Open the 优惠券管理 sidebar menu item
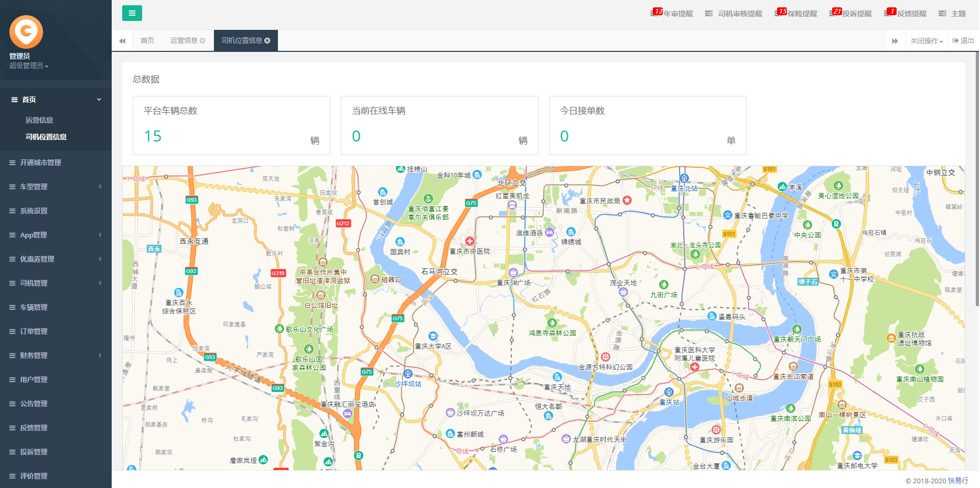Viewport: 980px width, 488px height. click(x=56, y=259)
